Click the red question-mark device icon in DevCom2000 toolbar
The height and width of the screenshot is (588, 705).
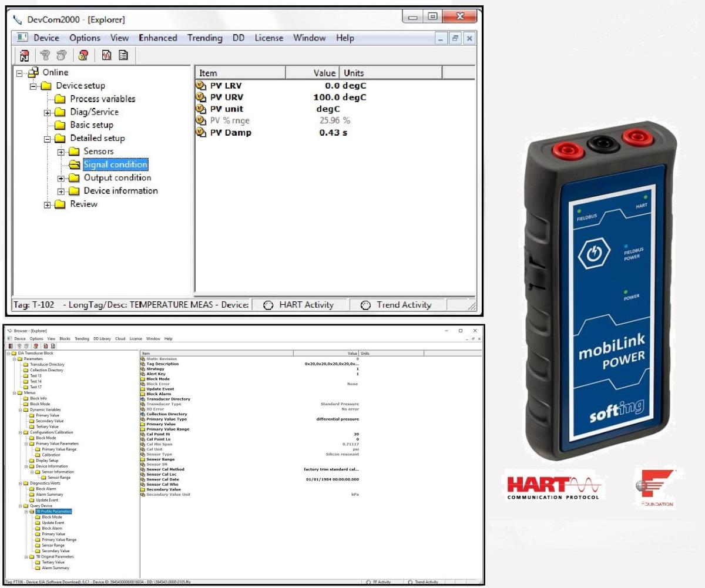point(83,55)
